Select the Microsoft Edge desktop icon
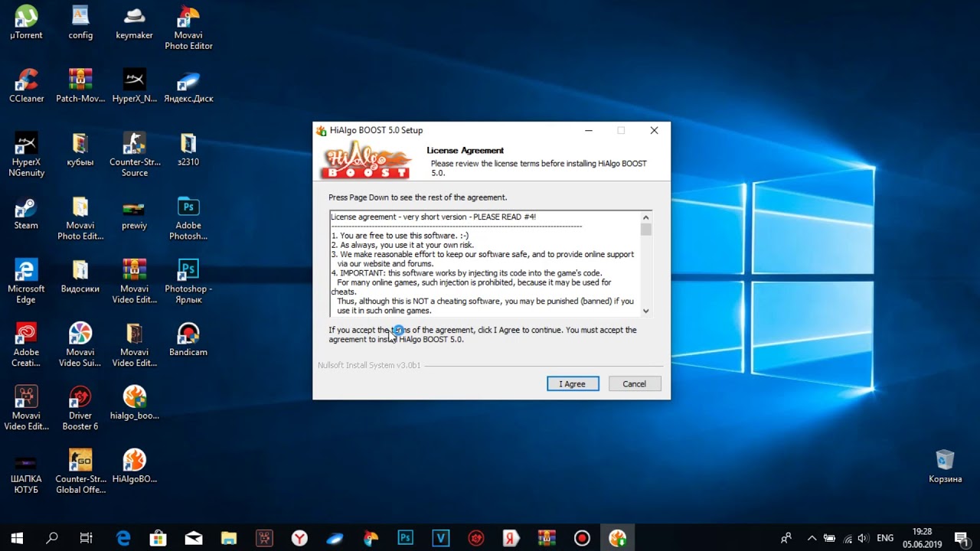This screenshot has height=551, width=980. (x=26, y=282)
